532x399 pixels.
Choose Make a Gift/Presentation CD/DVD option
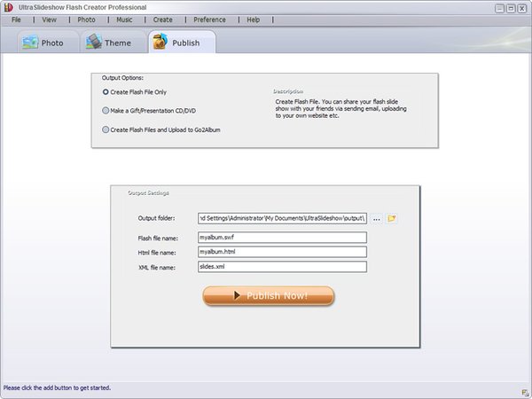tap(149, 111)
